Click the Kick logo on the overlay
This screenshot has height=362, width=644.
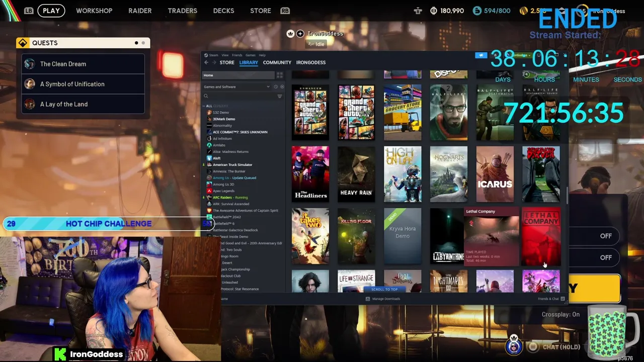(x=60, y=354)
